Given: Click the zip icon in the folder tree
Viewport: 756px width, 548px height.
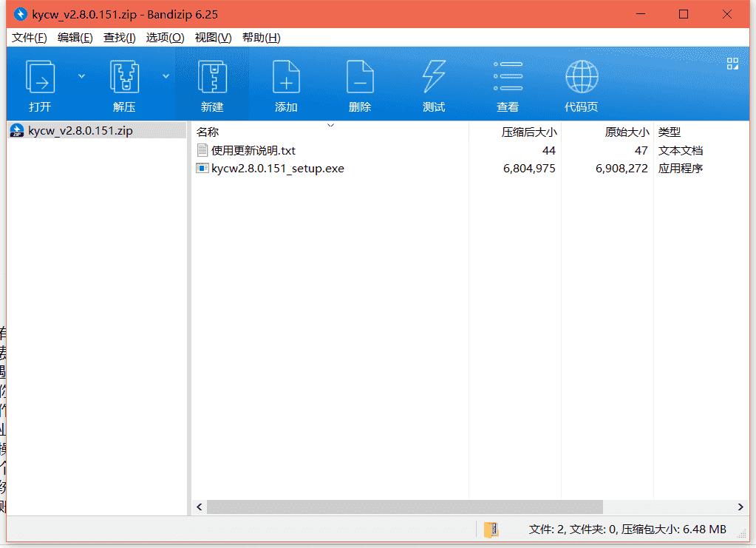Looking at the screenshot, I should click(17, 131).
